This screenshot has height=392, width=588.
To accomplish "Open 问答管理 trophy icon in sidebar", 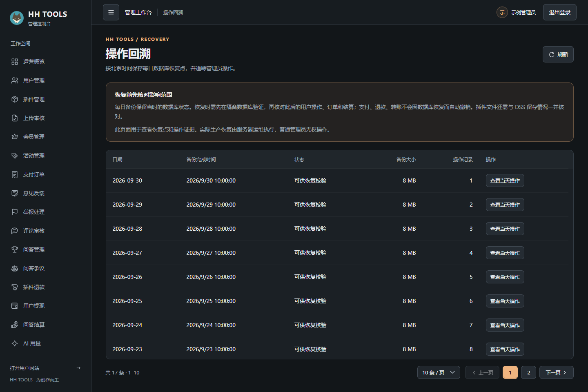I will click(x=15, y=249).
